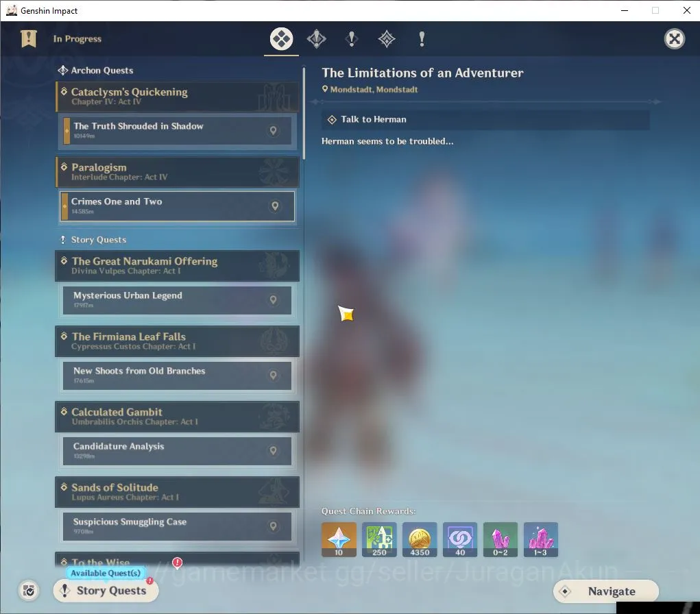Image resolution: width=700 pixels, height=614 pixels.
Task: Click the quest list scrollbar
Action: tap(304, 114)
